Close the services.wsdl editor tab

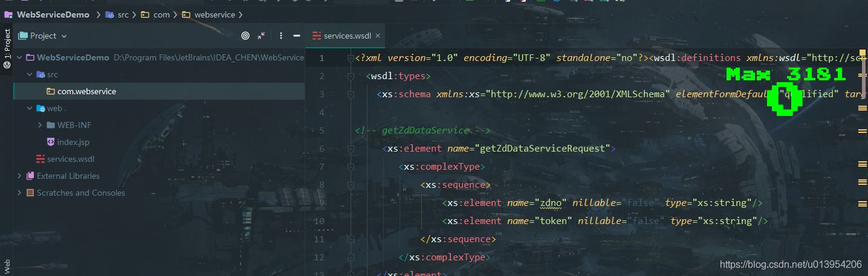coord(378,36)
